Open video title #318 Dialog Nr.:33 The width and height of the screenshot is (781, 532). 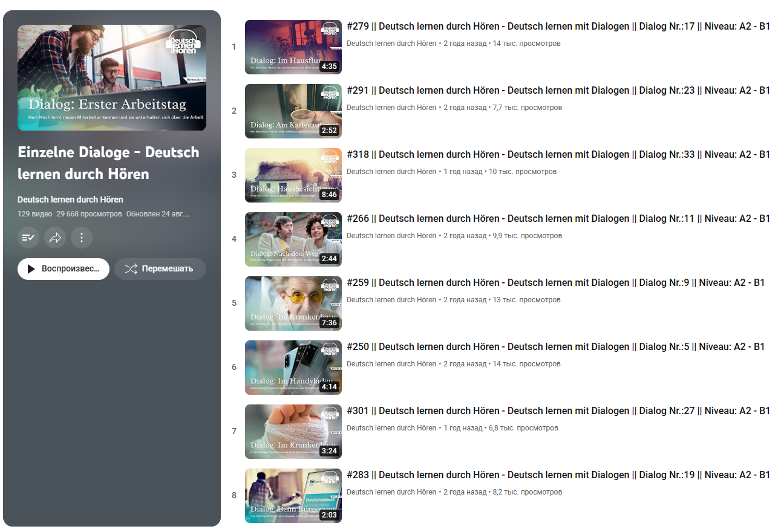coord(558,155)
